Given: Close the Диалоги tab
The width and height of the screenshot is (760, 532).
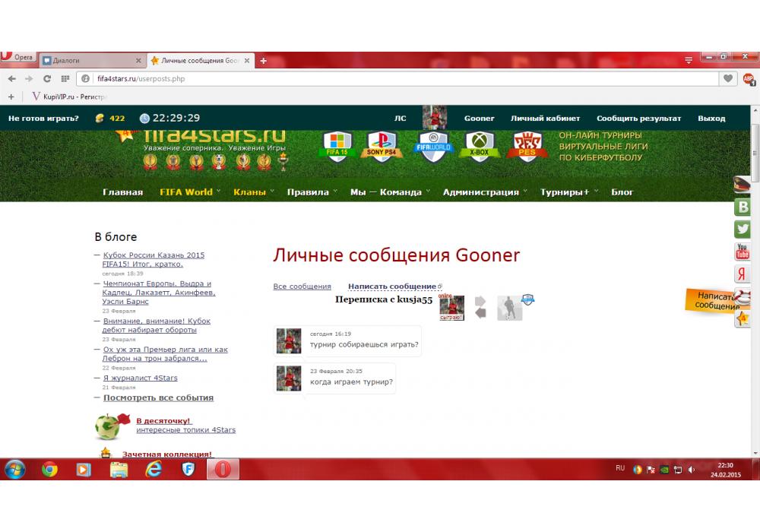Looking at the screenshot, I should tap(138, 61).
